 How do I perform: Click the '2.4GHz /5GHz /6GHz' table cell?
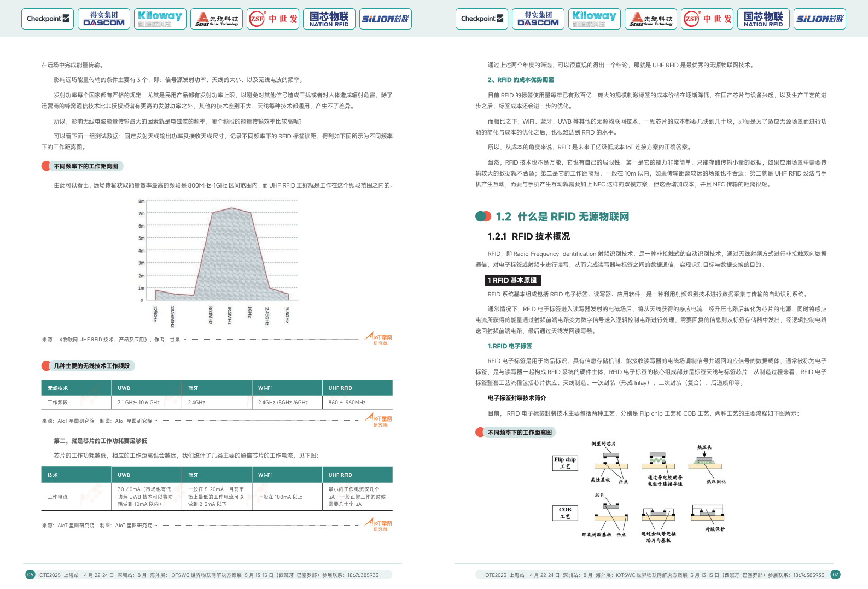pos(287,403)
